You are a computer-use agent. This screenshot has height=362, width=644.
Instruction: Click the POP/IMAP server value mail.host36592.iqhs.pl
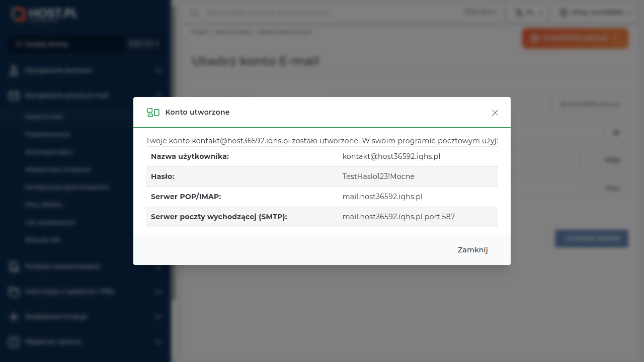tap(382, 197)
